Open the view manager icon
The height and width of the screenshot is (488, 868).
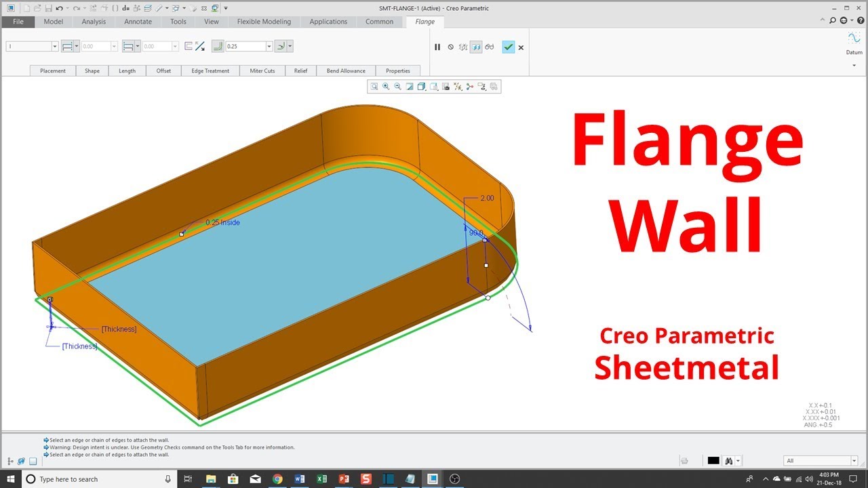[446, 86]
